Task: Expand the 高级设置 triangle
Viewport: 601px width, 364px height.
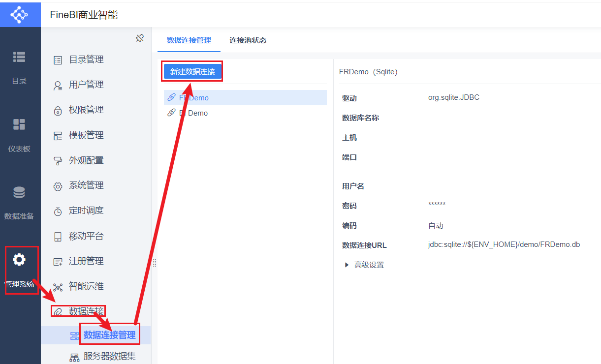Action: click(x=347, y=265)
